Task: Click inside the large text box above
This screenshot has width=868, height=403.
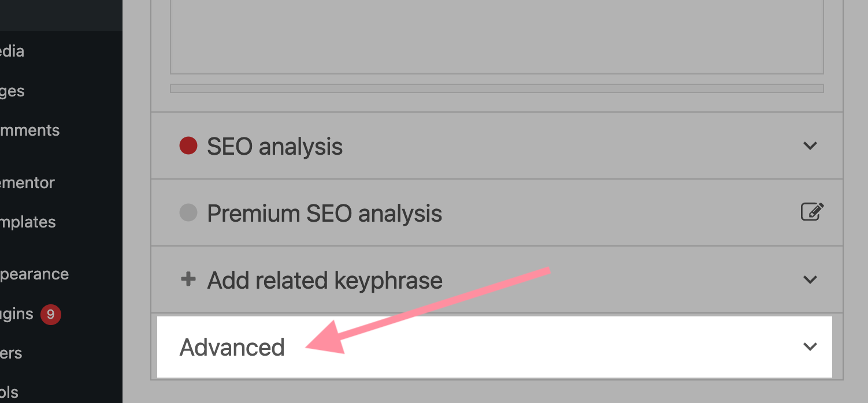Action: click(497, 37)
